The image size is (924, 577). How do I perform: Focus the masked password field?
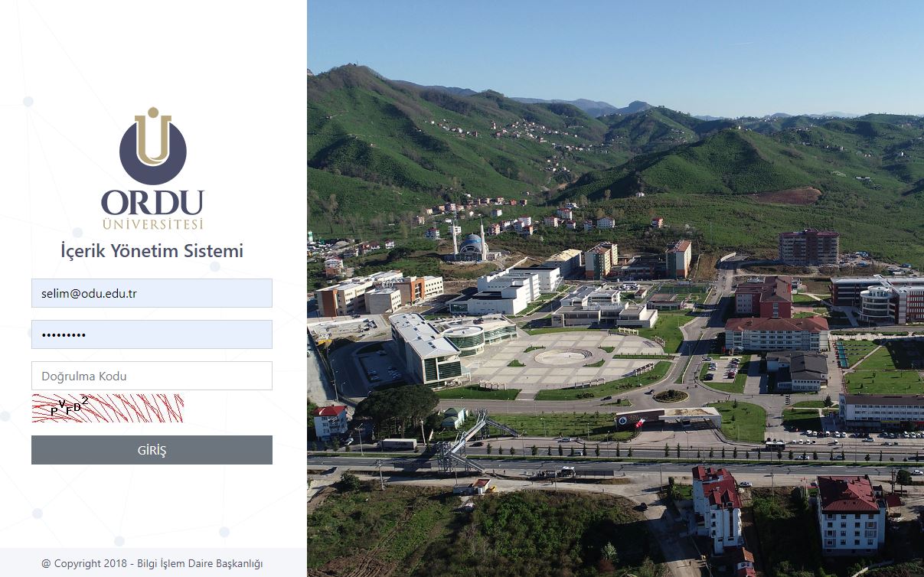152,334
